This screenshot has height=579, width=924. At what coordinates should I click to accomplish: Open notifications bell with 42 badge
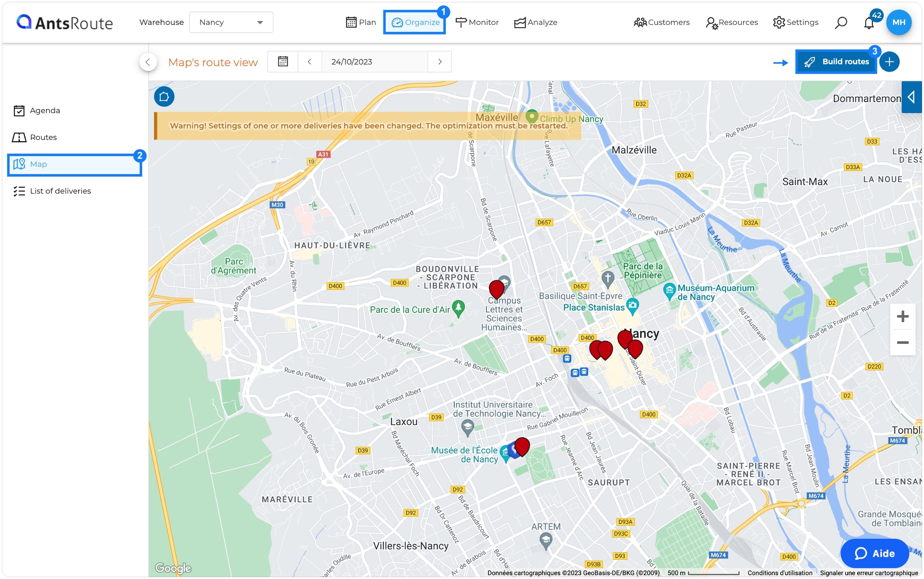pyautogui.click(x=869, y=23)
